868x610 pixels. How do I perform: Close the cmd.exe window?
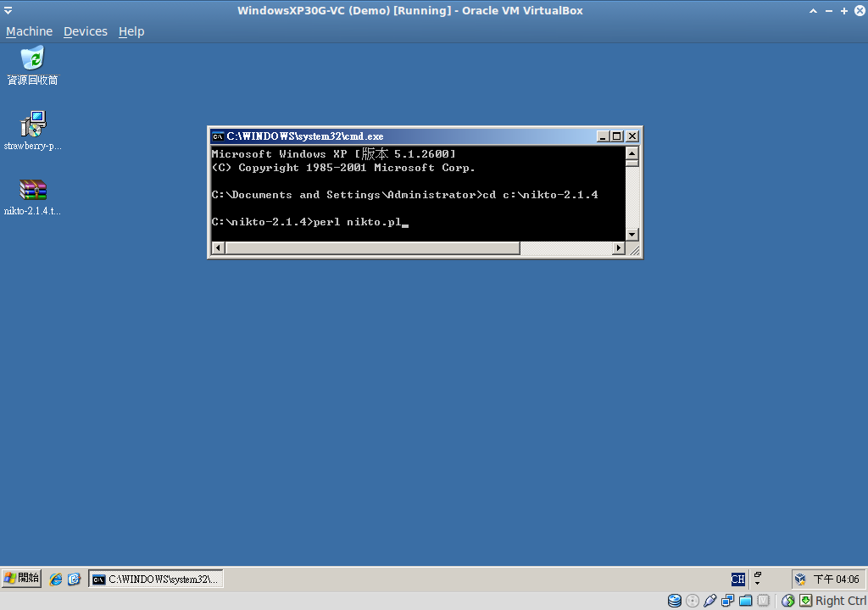(x=632, y=136)
